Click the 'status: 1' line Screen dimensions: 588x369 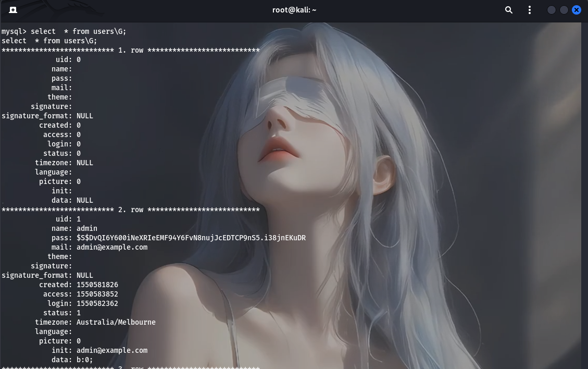[x=62, y=313]
